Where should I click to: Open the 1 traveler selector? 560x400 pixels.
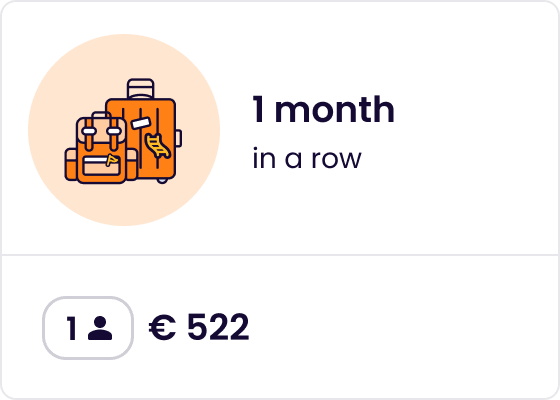tap(88, 328)
